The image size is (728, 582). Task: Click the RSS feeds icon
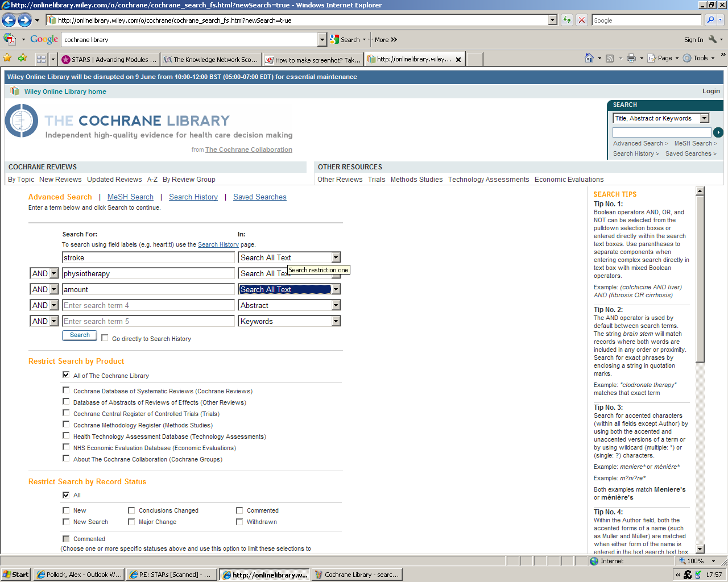(x=610, y=58)
